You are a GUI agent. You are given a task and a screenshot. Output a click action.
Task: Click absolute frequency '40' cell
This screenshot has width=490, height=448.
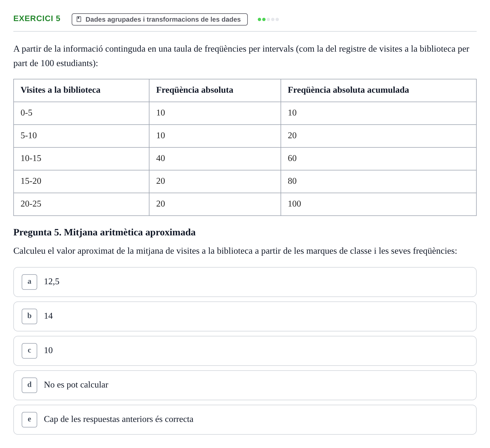point(215,159)
